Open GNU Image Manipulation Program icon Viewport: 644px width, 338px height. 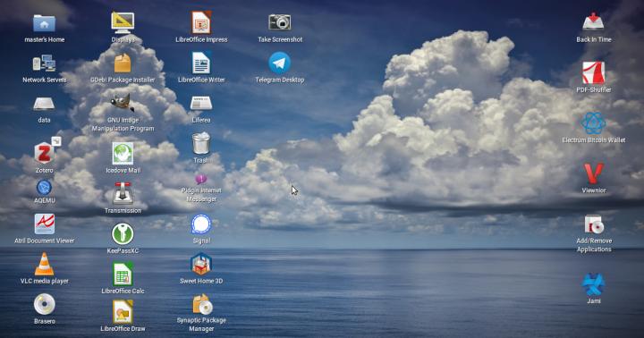(123, 103)
